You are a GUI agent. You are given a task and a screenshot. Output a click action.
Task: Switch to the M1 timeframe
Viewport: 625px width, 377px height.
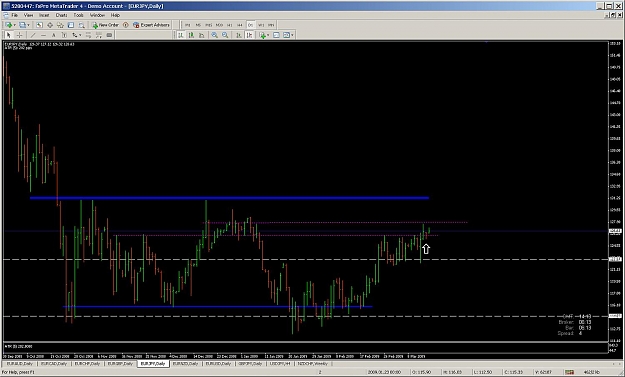click(187, 25)
